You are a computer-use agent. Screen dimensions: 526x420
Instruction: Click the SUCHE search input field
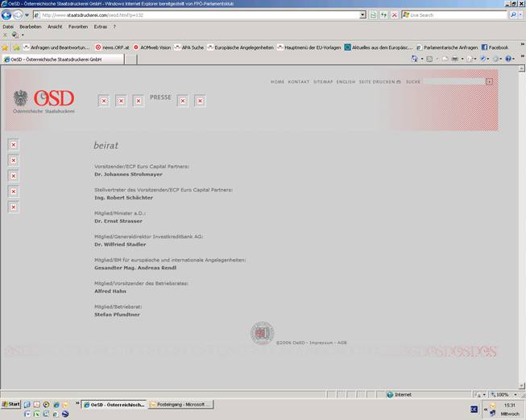click(454, 82)
